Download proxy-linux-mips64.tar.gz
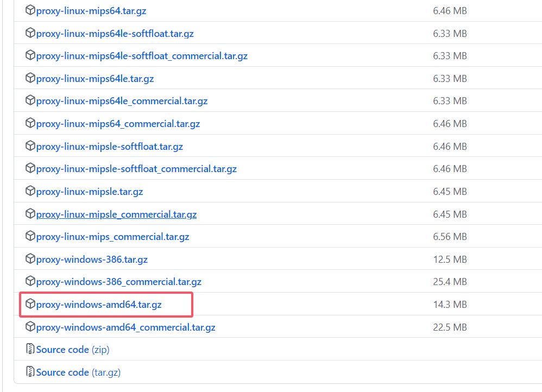Image resolution: width=542 pixels, height=392 pixels. coord(91,11)
